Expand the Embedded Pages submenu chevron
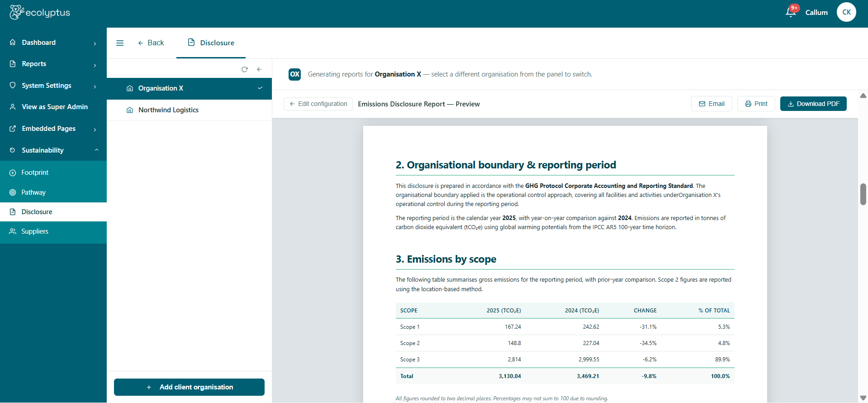This screenshot has width=868, height=403. (95, 130)
